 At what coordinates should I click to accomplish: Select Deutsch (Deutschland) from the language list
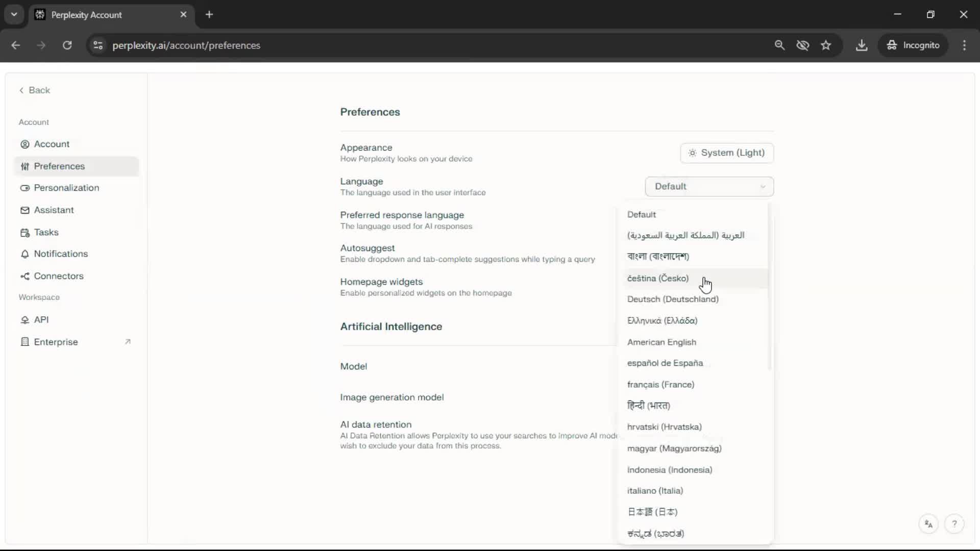pyautogui.click(x=672, y=299)
